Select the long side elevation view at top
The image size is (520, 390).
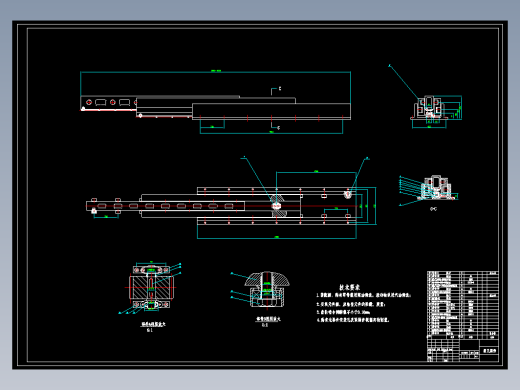(x=215, y=108)
